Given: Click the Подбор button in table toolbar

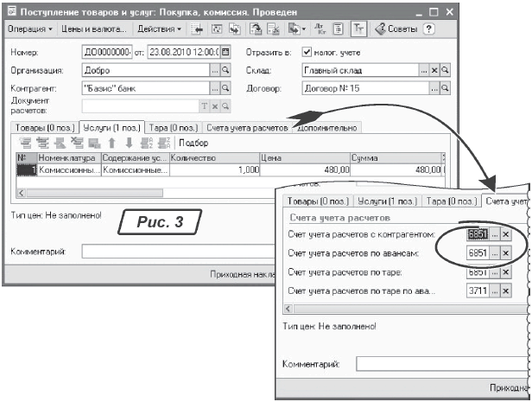Looking at the screenshot, I should pos(193,143).
